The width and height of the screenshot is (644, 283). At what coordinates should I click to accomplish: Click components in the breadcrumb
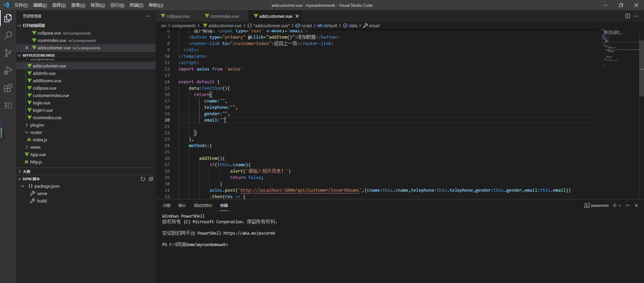(x=183, y=26)
